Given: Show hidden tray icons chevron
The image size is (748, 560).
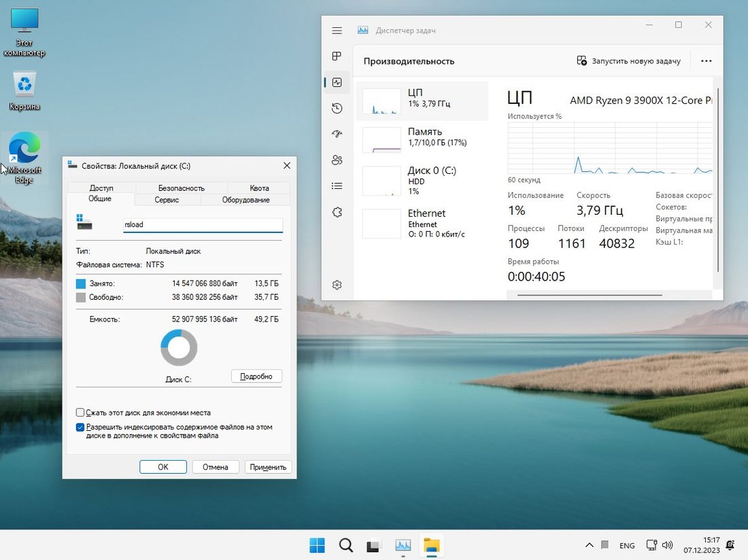Looking at the screenshot, I should coord(589,545).
